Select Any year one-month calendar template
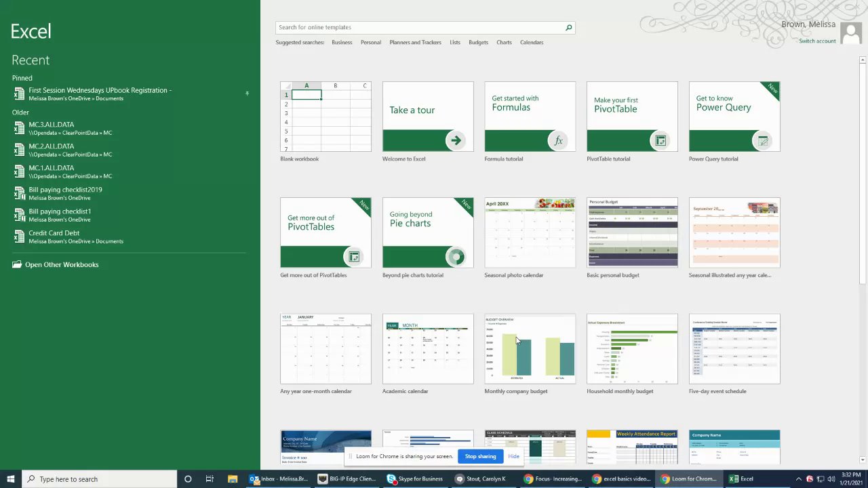Viewport: 868px width, 488px height. point(325,348)
